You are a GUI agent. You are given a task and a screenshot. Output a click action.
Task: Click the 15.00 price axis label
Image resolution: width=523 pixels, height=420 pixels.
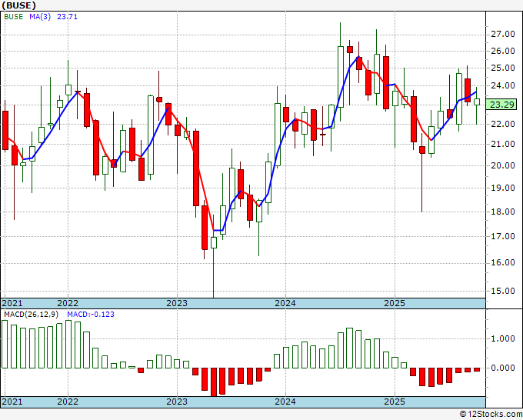tap(503, 291)
